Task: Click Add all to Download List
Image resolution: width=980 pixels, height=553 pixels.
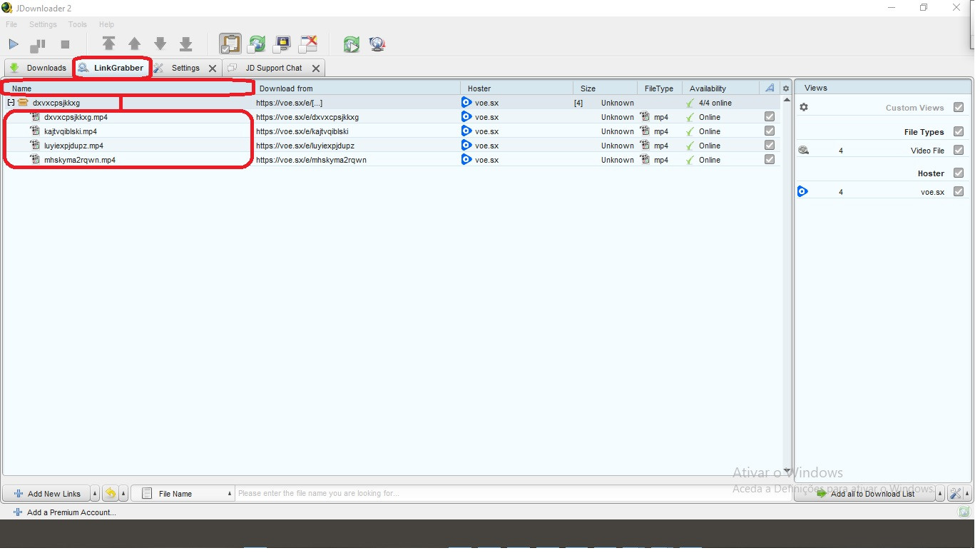Action: pyautogui.click(x=864, y=493)
